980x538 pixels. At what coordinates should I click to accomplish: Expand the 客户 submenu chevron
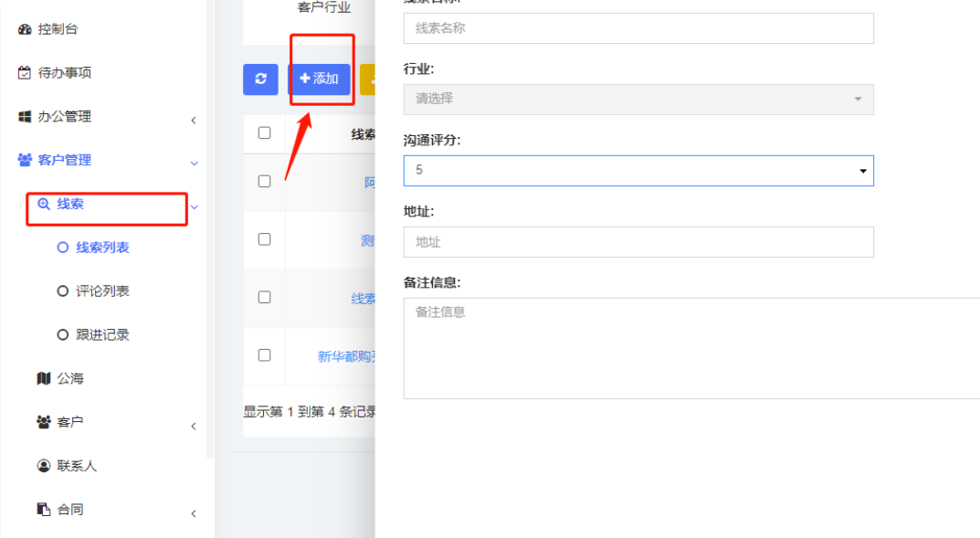(x=194, y=427)
